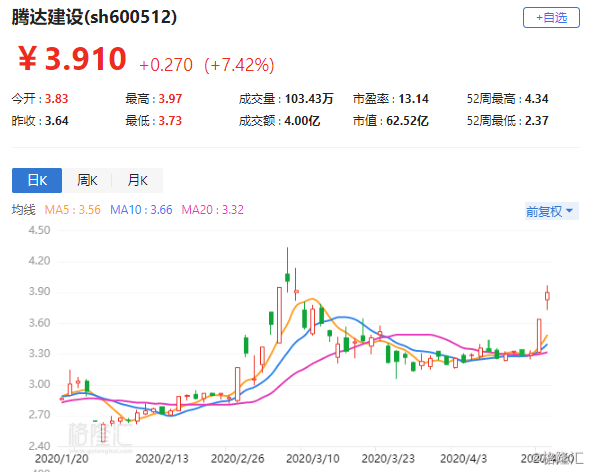Switch to the 周K weekly chart tab
Viewport: 591px width, 472px height.
(x=87, y=180)
